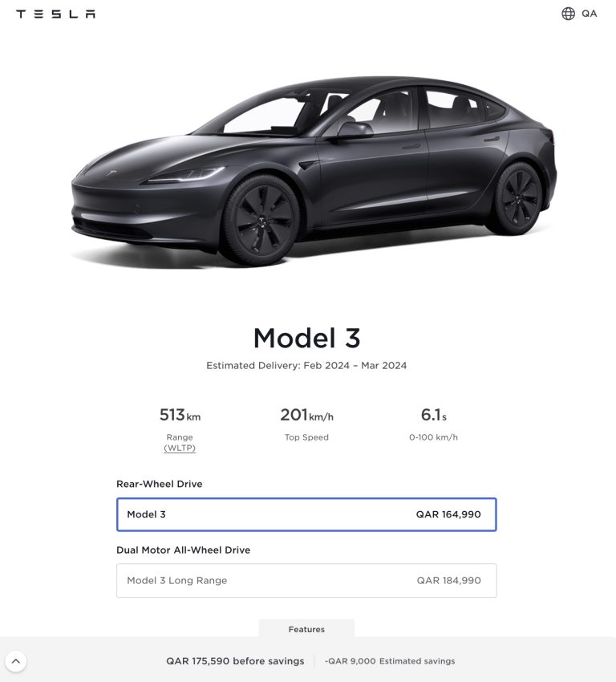
Task: Open the WLTP range info link
Action: [180, 448]
